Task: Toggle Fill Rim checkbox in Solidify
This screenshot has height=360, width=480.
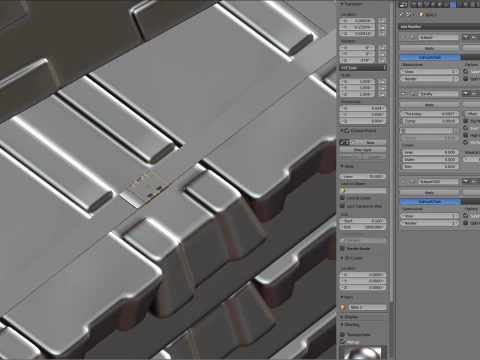Action: tap(466, 142)
